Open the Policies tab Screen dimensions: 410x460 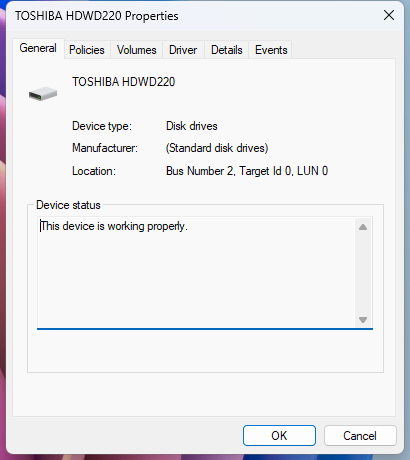pyautogui.click(x=87, y=50)
